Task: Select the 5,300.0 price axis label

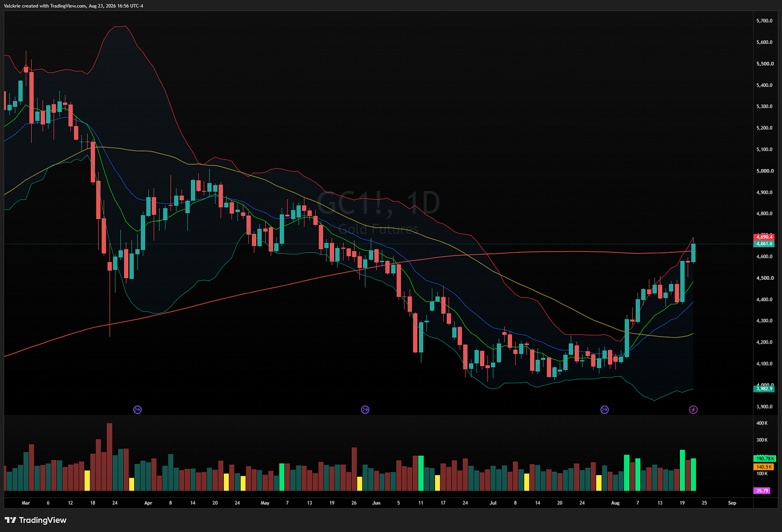Action: 764,107
